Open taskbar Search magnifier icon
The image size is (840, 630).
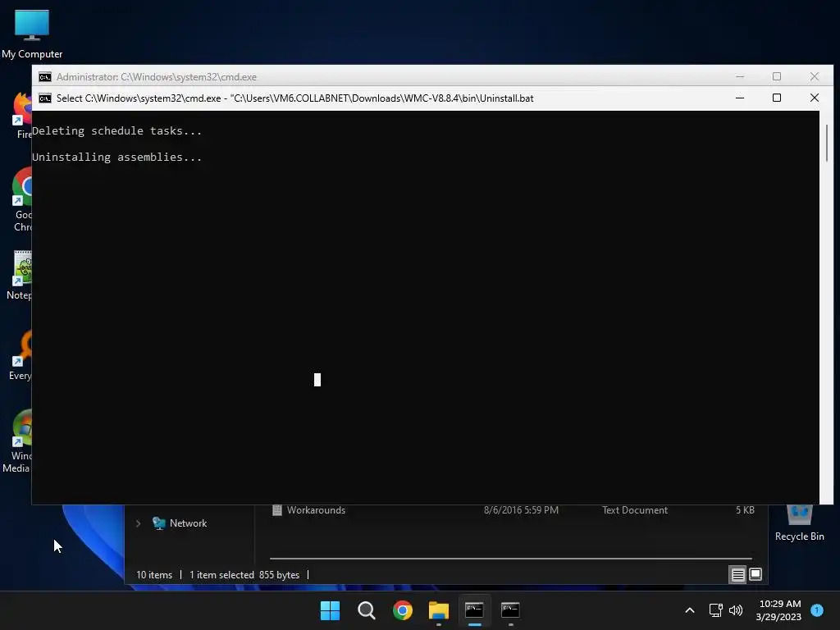tap(367, 610)
